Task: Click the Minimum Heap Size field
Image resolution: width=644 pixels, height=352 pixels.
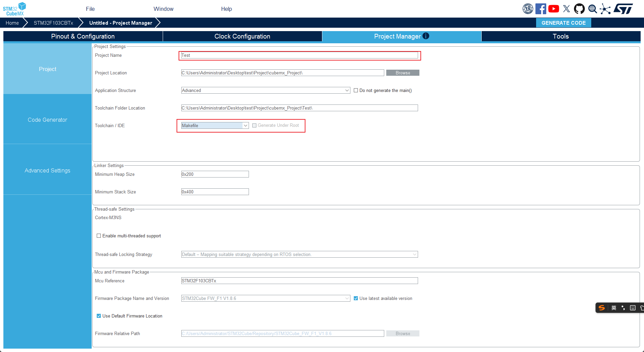Action: (215, 174)
